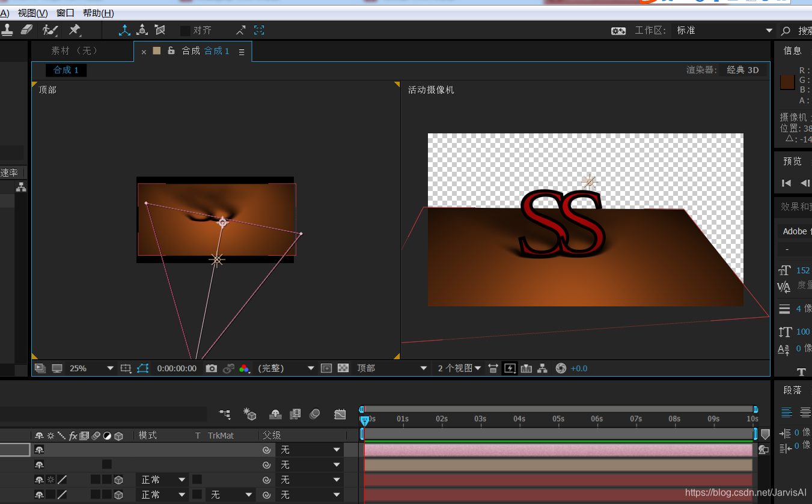The width and height of the screenshot is (812, 504).
Task: Toggle quality switch on fourth layer
Action: coord(62,495)
